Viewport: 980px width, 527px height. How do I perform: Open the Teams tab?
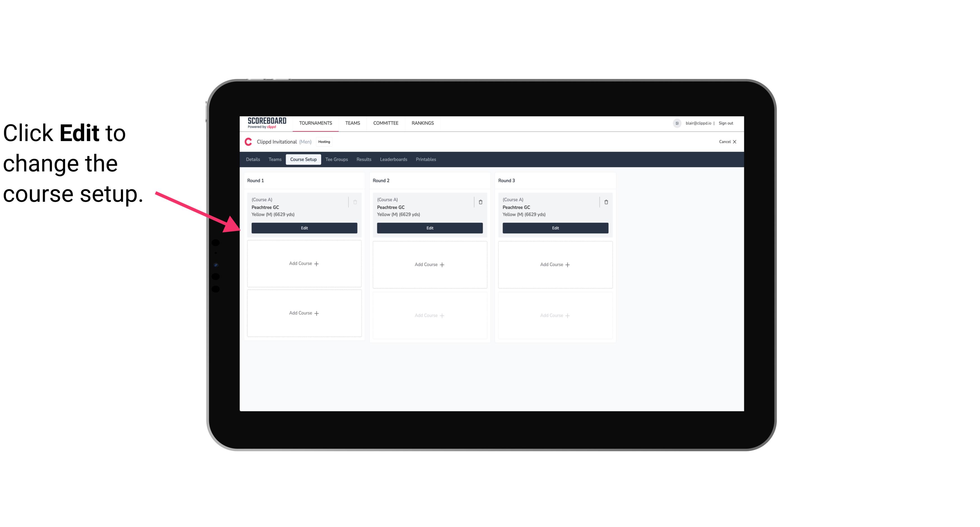(274, 159)
